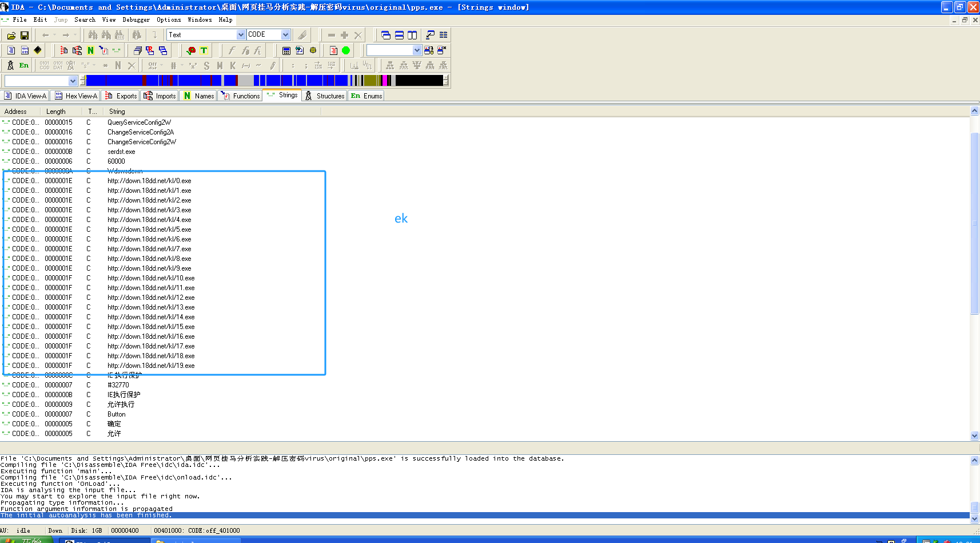This screenshot has width=980, height=543.
Task: Select the QueryServiceConfig2W string row
Action: click(485, 122)
